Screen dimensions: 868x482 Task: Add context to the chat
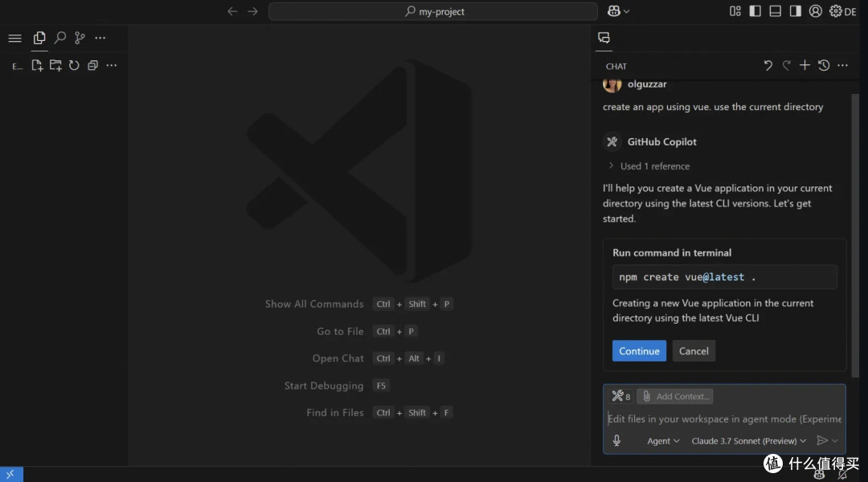pyautogui.click(x=675, y=396)
